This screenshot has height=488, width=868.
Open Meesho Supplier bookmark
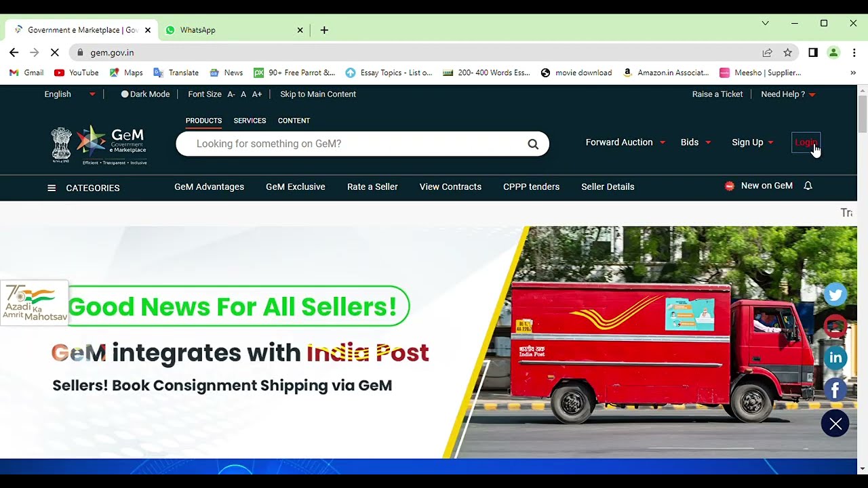coord(760,73)
